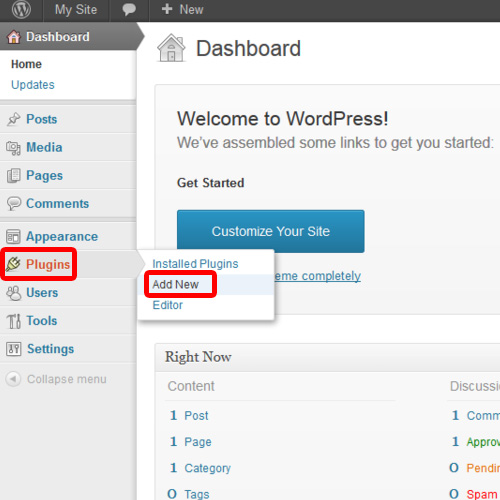Screen dimensions: 500x500
Task: Click the Posts pushpin icon
Action: click(14, 119)
